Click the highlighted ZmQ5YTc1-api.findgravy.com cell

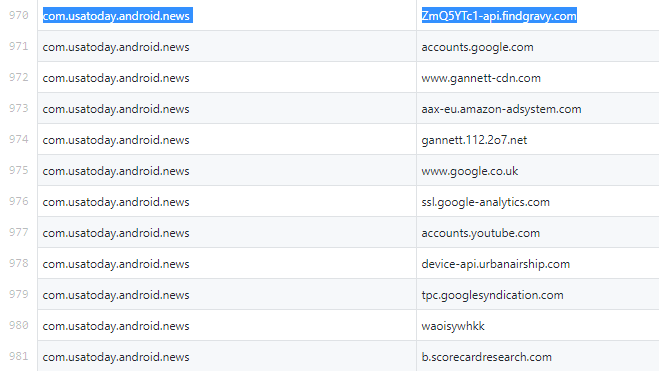point(538,16)
